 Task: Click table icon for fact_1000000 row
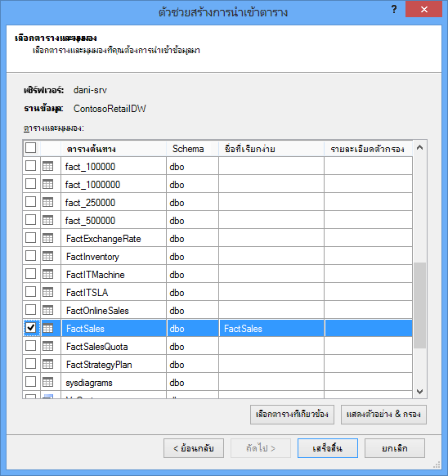pos(47,184)
